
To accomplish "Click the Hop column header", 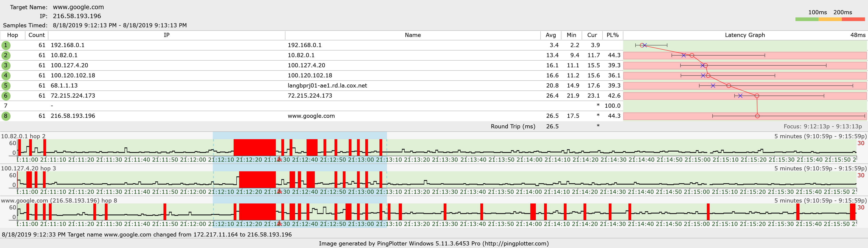I will [12, 35].
